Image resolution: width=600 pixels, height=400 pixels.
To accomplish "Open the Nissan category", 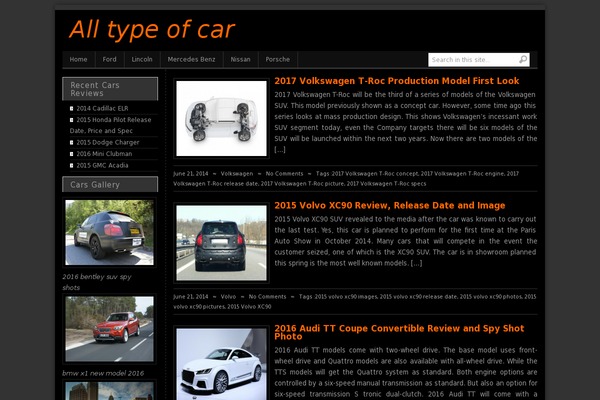I will coord(240,59).
